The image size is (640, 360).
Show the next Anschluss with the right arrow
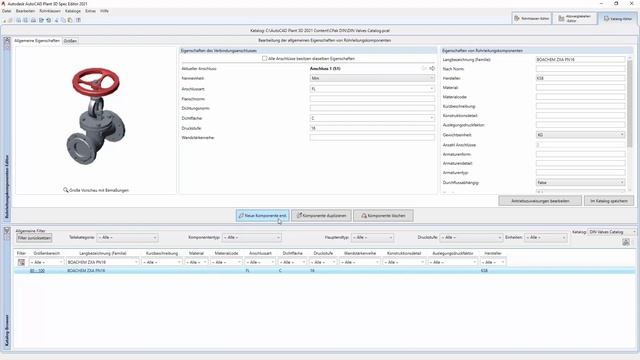pos(432,69)
